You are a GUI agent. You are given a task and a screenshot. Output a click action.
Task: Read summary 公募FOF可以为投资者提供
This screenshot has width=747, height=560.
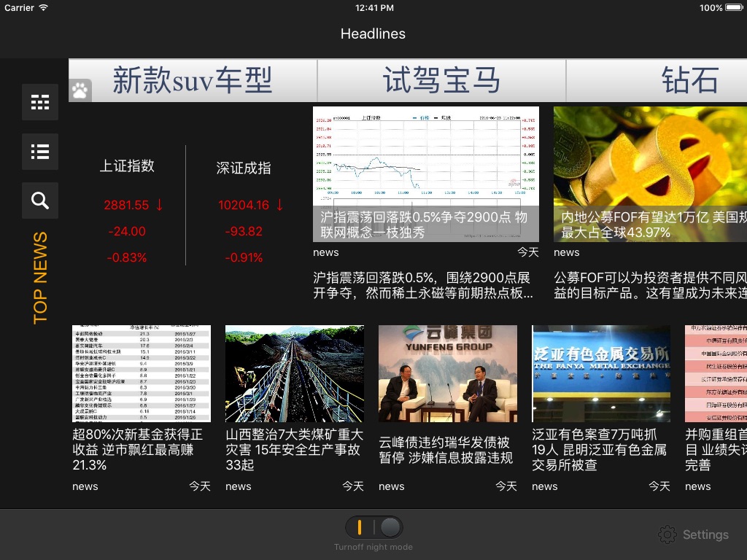pos(650,285)
